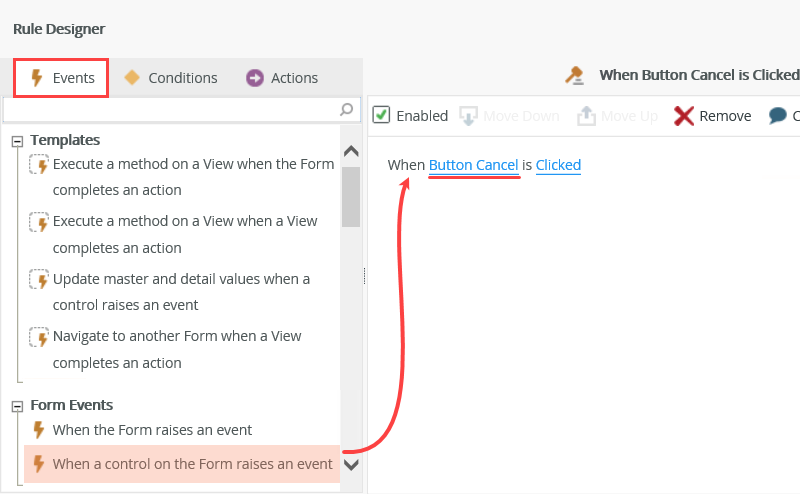
Task: Click template icon for 'Navigate to another Form'
Action: 39,337
